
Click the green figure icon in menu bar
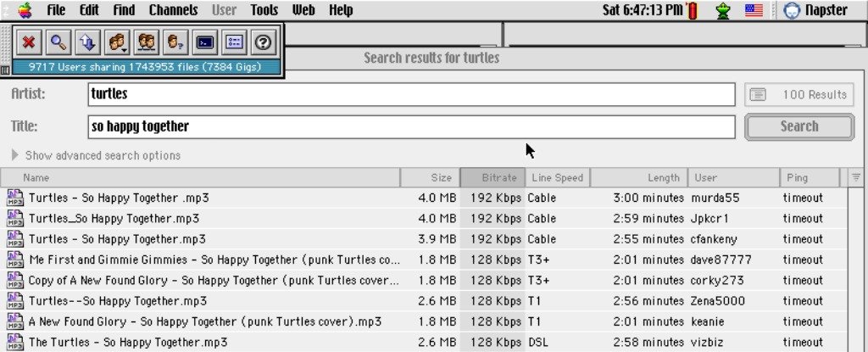click(x=723, y=10)
